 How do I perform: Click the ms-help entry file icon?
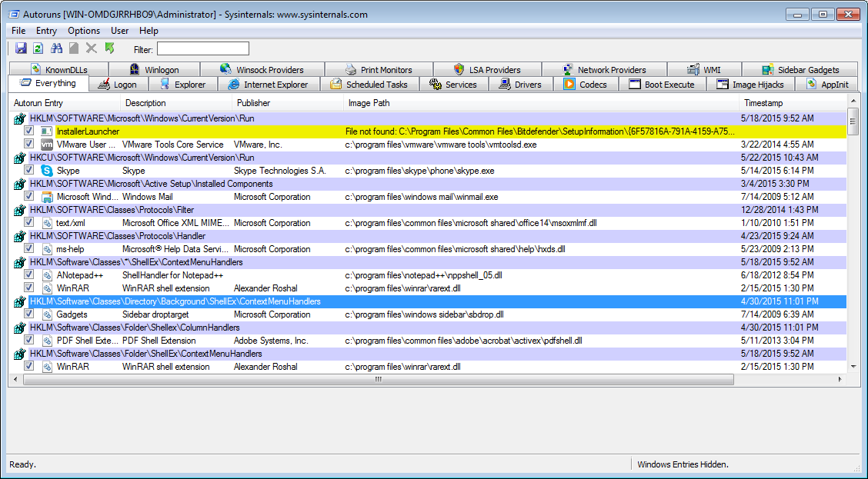(x=47, y=249)
